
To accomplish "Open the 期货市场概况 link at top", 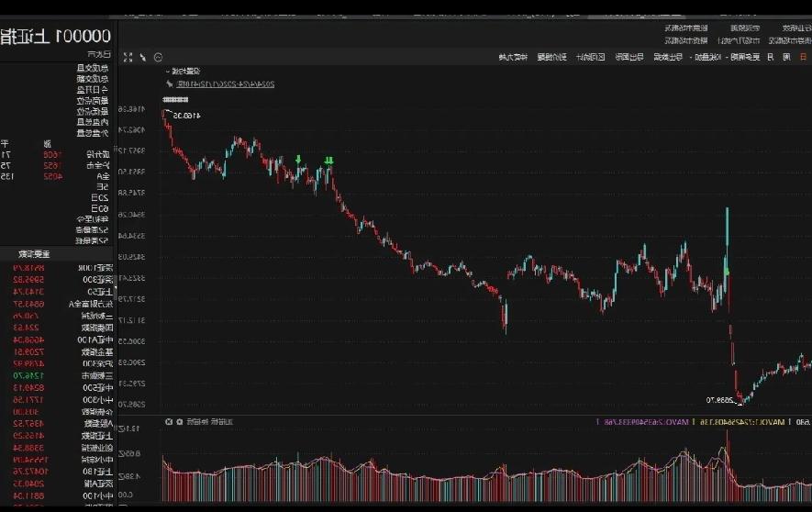I will 686,40.
